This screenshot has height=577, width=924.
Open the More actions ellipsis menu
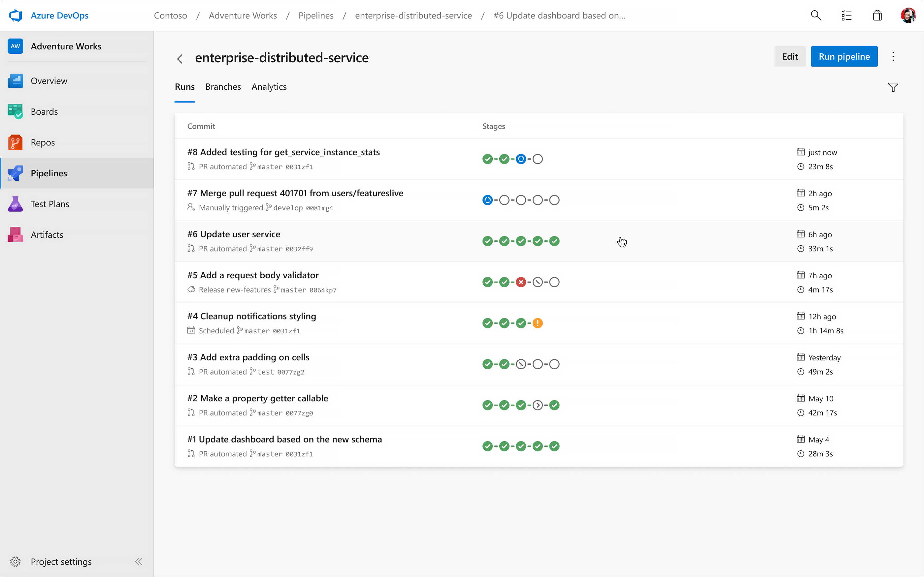(893, 56)
